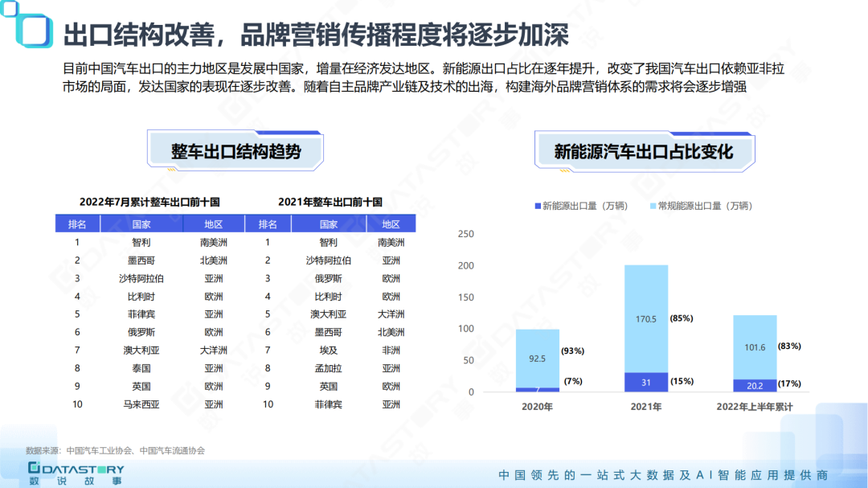Select the 2022年7月累计整车出口前十国 table heading
Viewport: 868px width, 488px height.
tap(149, 202)
